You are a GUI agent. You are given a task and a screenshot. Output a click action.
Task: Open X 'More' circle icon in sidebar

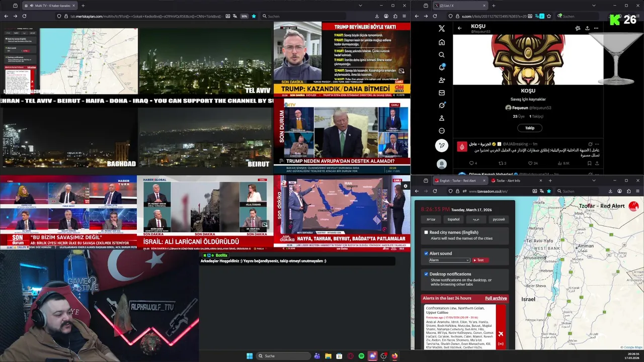(x=442, y=131)
